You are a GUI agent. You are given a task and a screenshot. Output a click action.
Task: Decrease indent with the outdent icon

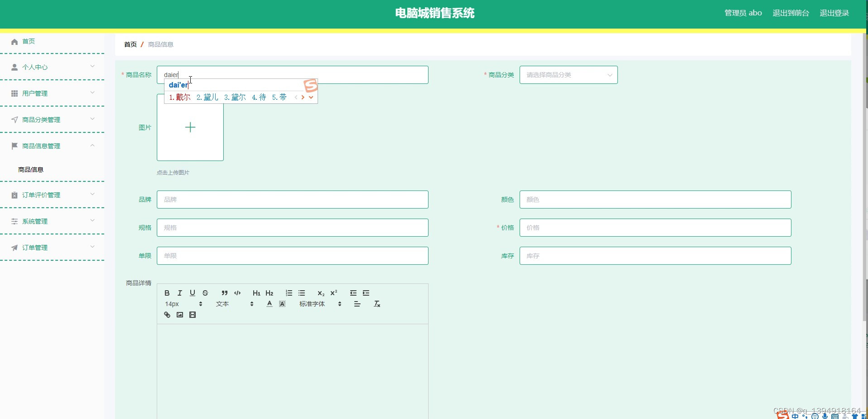[x=353, y=293]
